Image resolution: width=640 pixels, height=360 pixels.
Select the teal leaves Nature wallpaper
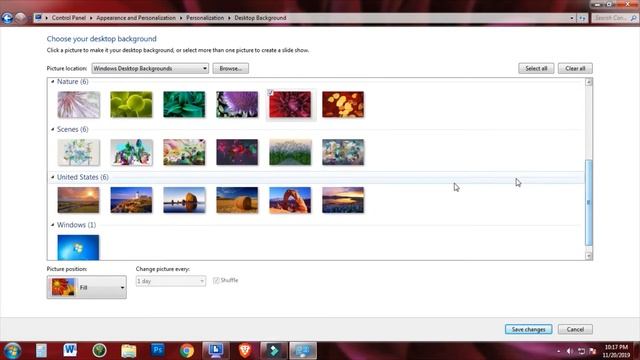point(184,104)
